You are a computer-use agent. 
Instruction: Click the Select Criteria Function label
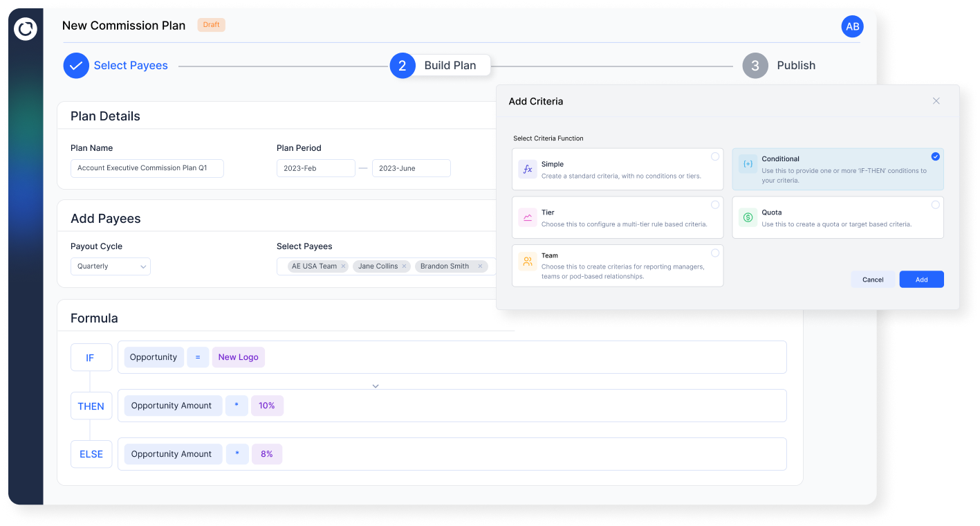[548, 138]
